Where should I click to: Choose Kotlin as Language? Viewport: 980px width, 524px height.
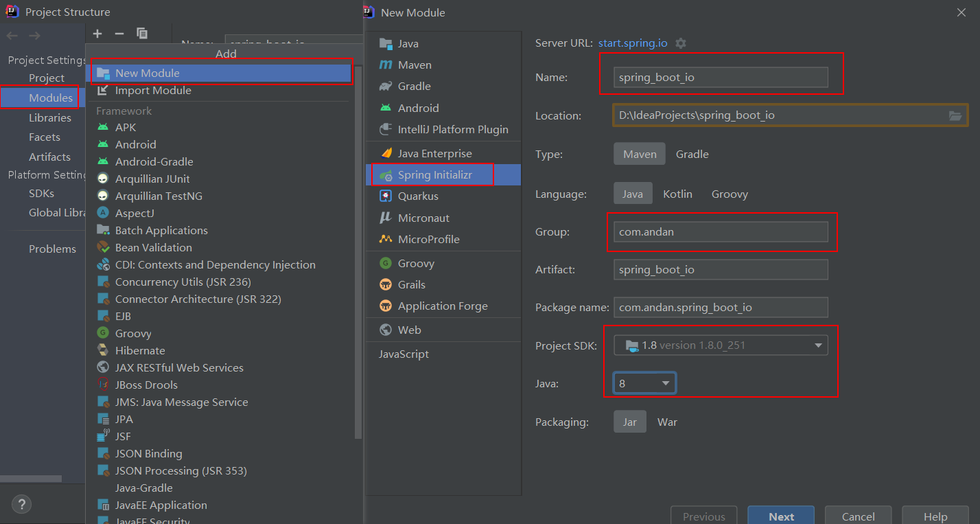coord(677,194)
